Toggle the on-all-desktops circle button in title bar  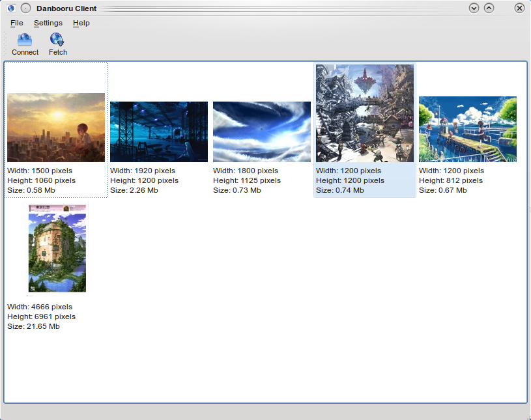click(x=25, y=8)
